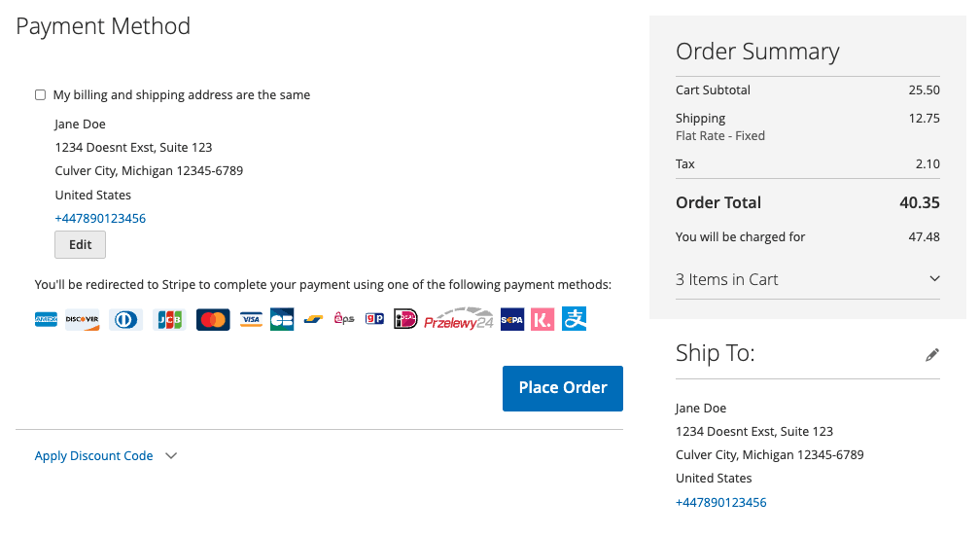Select the Visa card icon

[x=251, y=319]
